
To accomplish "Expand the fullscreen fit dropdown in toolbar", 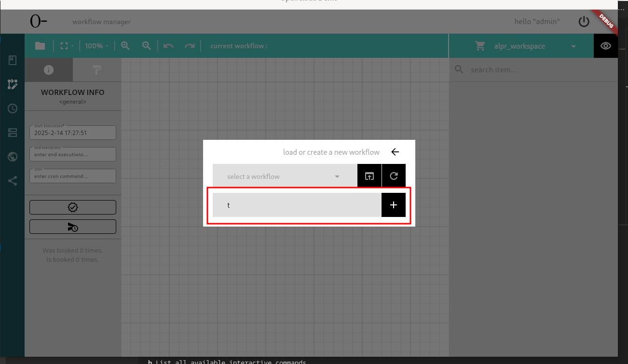I will (x=67, y=46).
